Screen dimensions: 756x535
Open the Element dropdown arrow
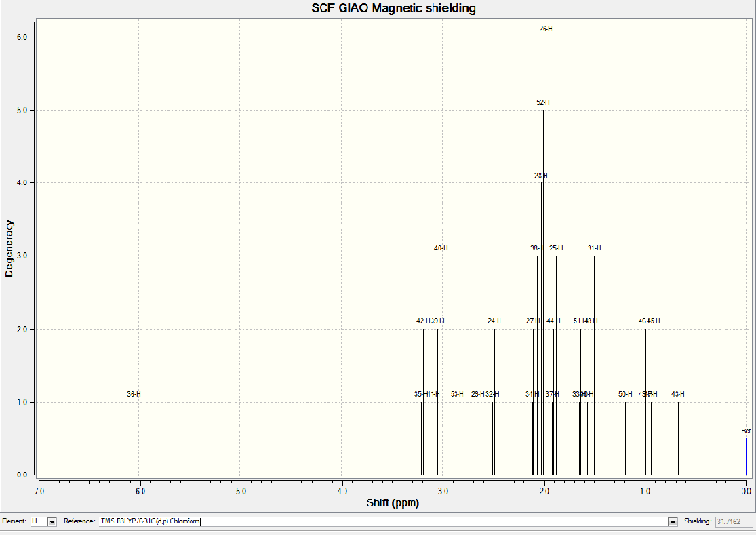[52, 521]
